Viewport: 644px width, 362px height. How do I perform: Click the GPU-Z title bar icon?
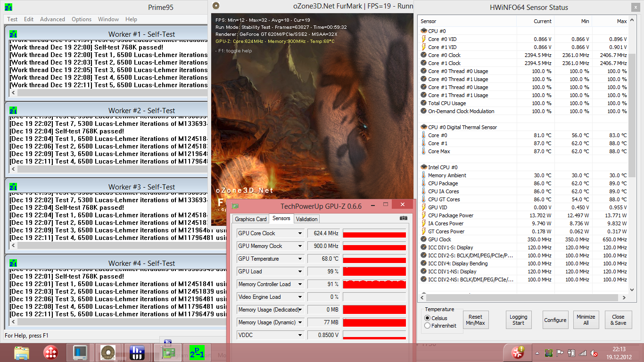pyautogui.click(x=235, y=206)
